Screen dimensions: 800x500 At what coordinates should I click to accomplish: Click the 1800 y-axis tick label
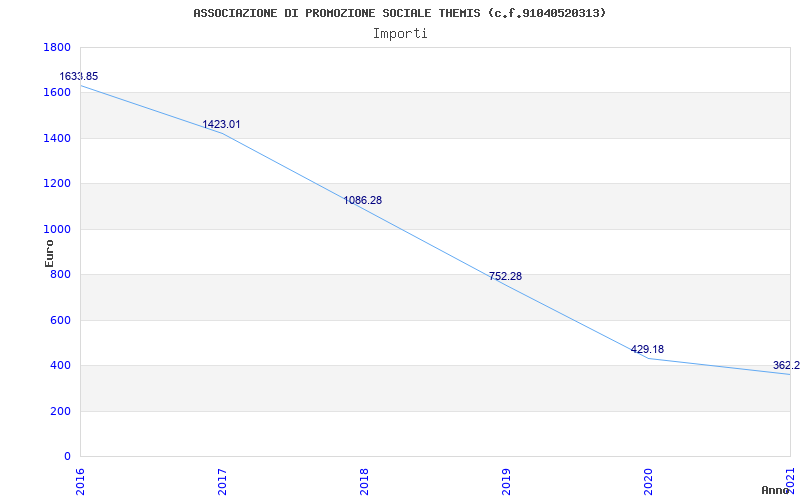click(x=57, y=47)
